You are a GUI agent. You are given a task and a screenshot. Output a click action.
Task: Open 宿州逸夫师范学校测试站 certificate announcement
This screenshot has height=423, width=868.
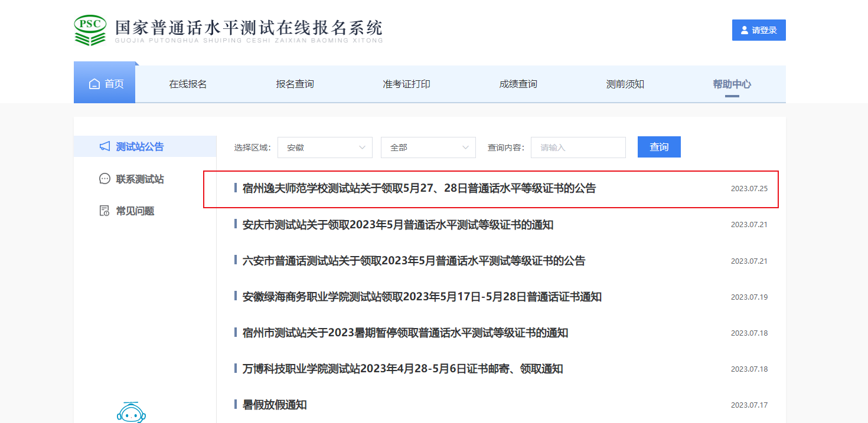click(x=419, y=188)
